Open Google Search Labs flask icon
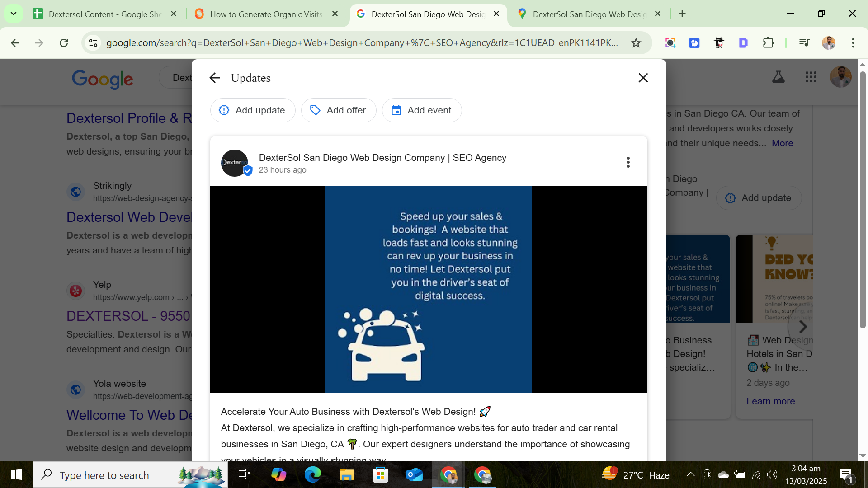The height and width of the screenshot is (488, 868). [x=778, y=77]
